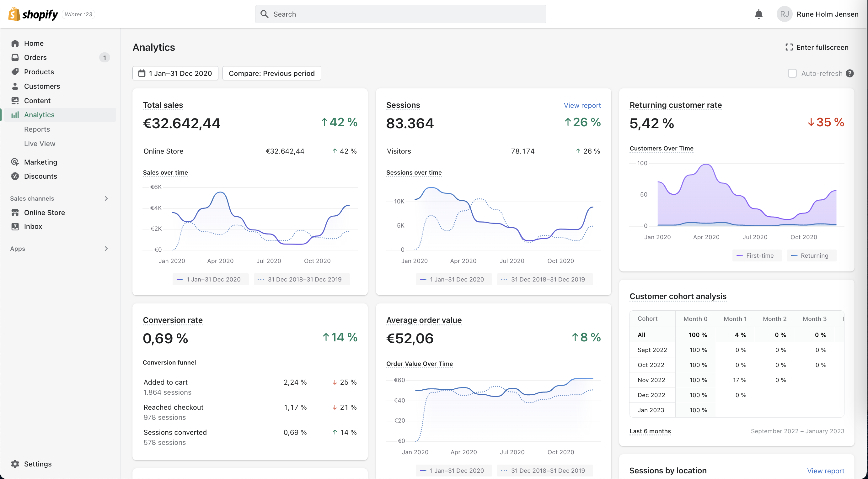The width and height of the screenshot is (868, 479).
Task: Click the Shopify logo icon
Action: [x=14, y=14]
